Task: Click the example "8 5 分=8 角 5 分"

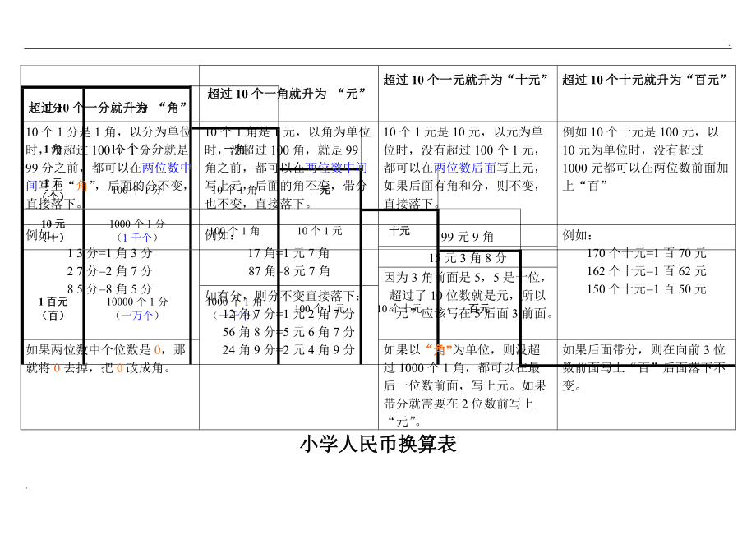Action: [109, 288]
